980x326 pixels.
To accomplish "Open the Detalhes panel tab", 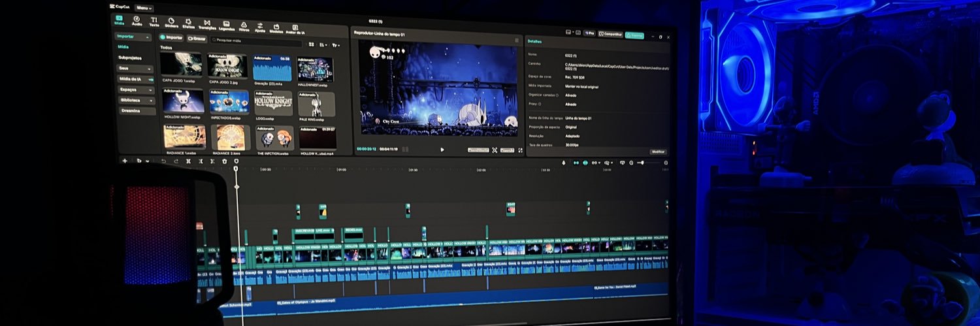I will click(535, 41).
